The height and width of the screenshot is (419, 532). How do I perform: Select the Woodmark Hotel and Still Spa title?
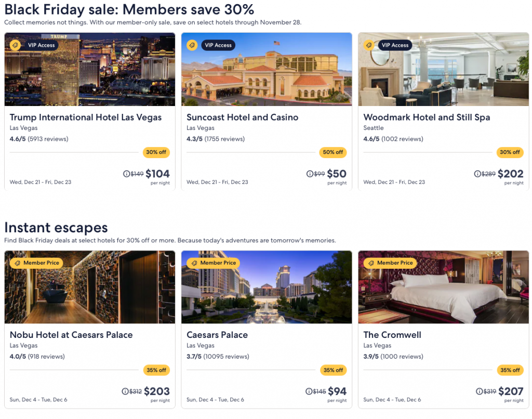pos(427,117)
